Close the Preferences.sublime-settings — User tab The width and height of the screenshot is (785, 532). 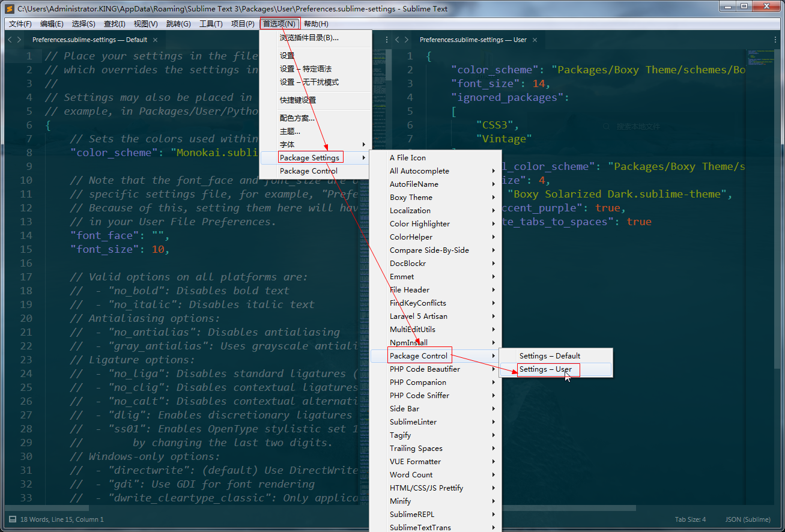click(535, 40)
